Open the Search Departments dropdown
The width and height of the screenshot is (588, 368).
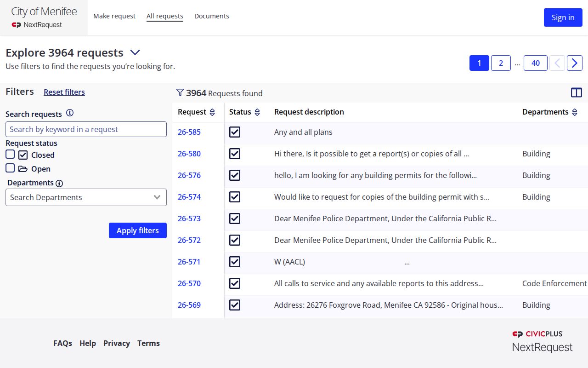pyautogui.click(x=86, y=197)
